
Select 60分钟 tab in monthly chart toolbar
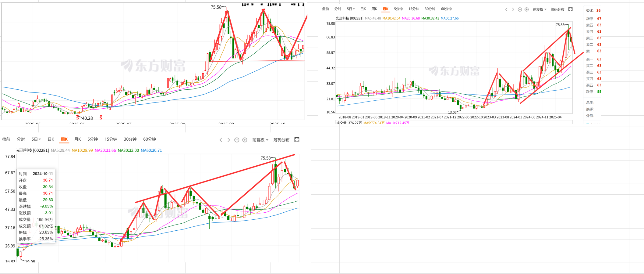[446, 9]
